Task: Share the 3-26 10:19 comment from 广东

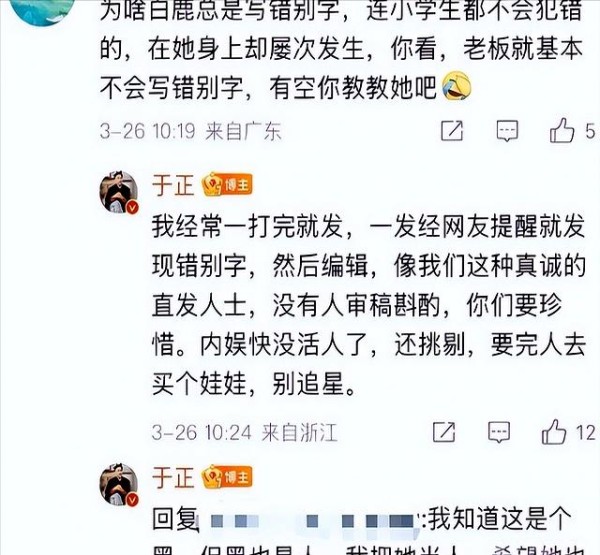Action: pos(452,131)
